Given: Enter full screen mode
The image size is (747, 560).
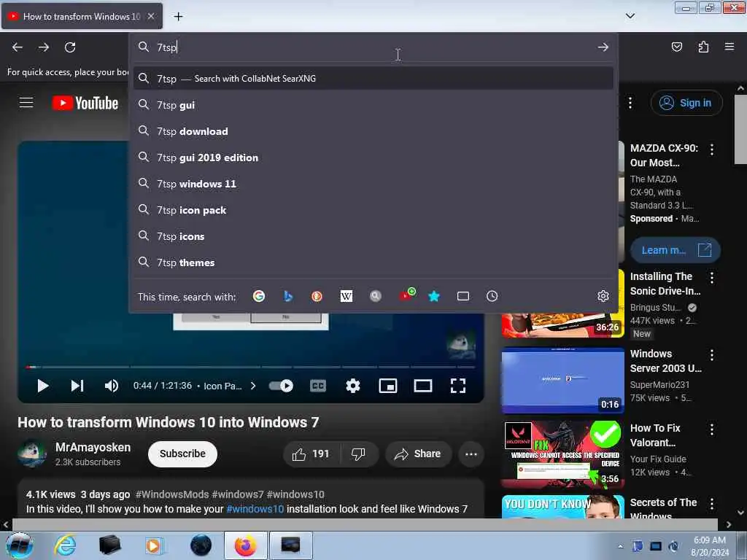Looking at the screenshot, I should (x=458, y=386).
